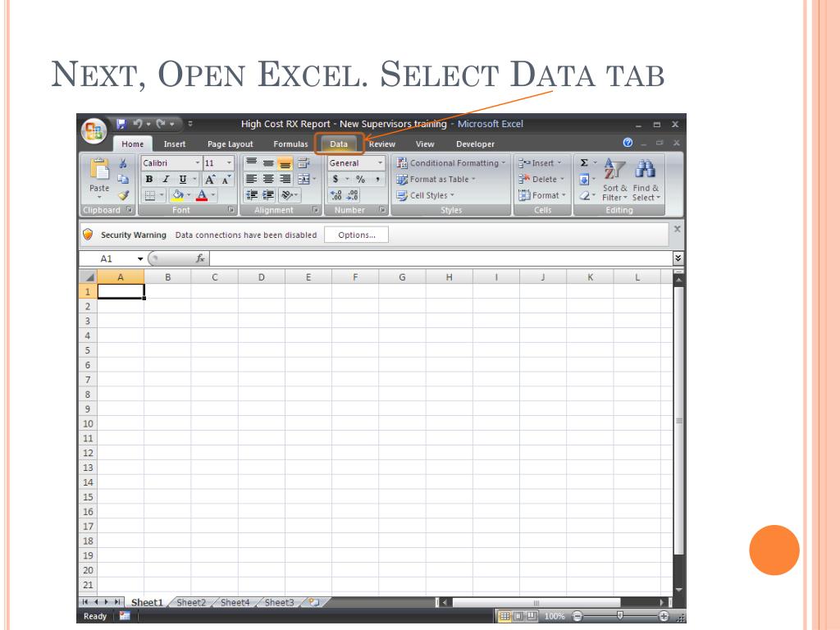This screenshot has height=630, width=840.
Task: Switch to the Formulas tab
Action: [x=291, y=144]
